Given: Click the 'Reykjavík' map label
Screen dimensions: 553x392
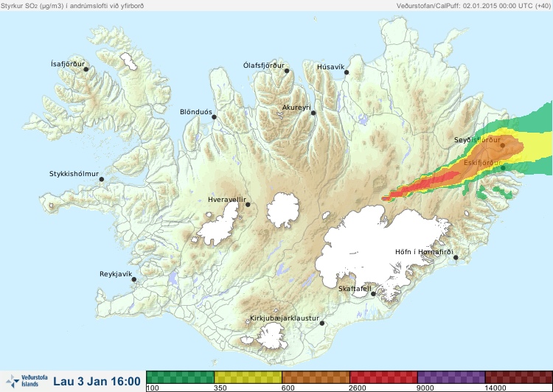Looking at the screenshot, I should click(x=116, y=274).
